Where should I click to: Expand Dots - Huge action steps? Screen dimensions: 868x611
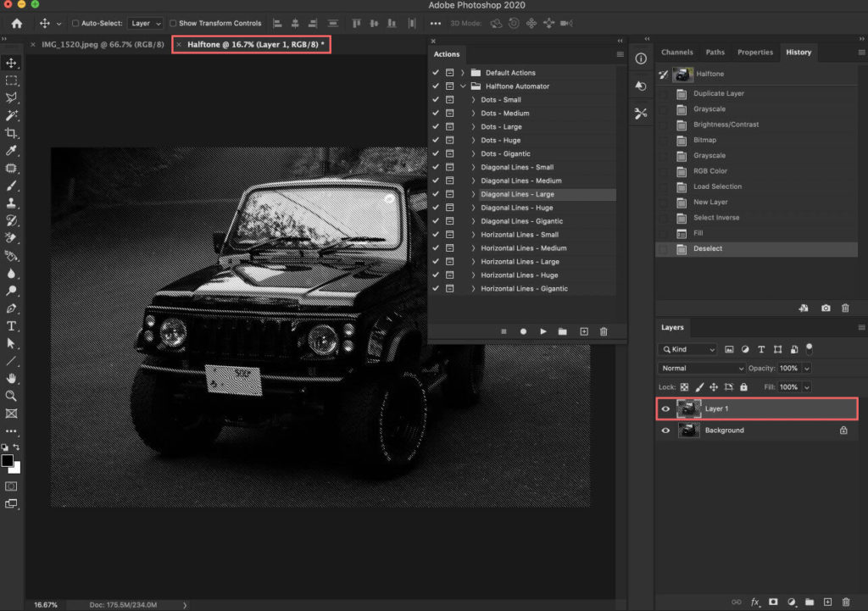473,140
